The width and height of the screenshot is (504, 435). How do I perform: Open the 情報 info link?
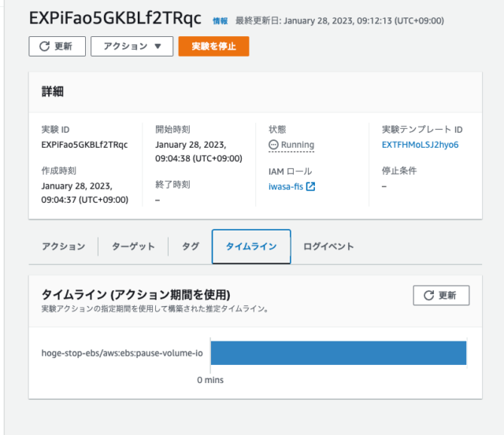tap(220, 21)
